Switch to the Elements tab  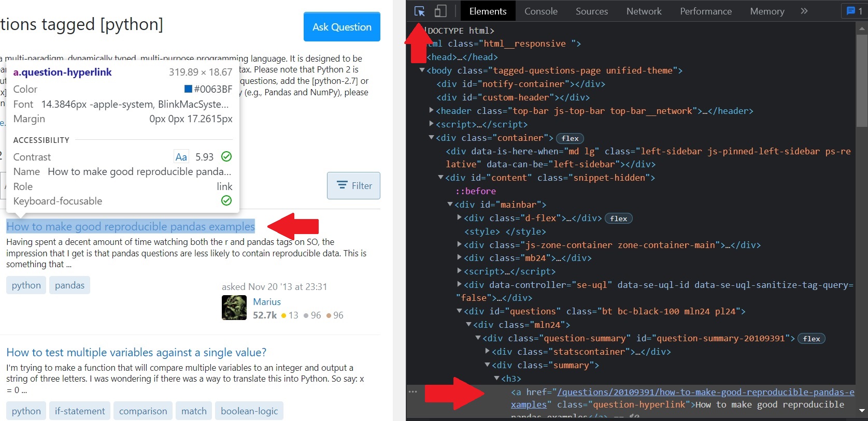(488, 11)
